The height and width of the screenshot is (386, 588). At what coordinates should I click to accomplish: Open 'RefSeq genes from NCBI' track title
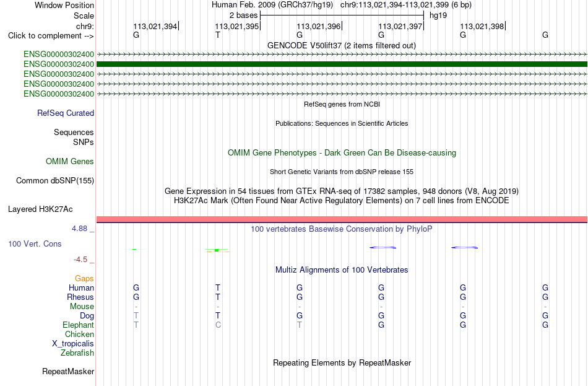(x=342, y=104)
